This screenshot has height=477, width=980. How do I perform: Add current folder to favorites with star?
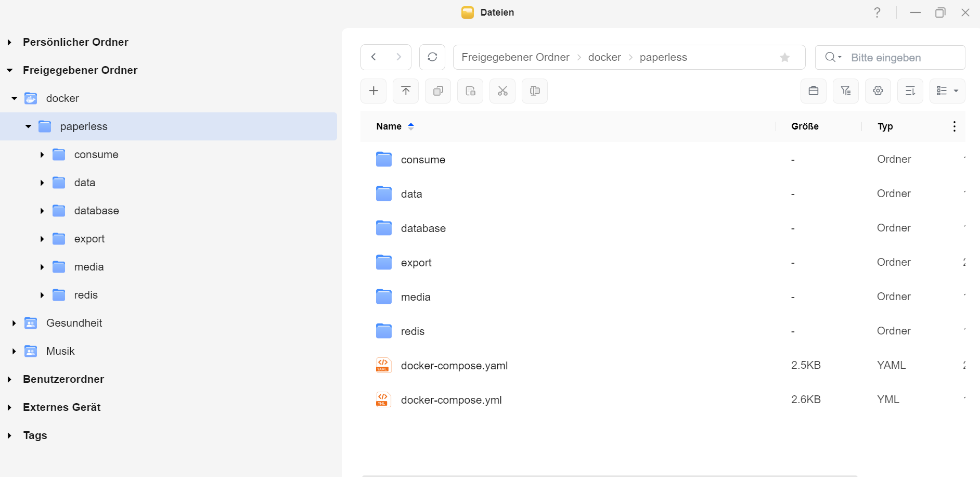[x=785, y=58]
